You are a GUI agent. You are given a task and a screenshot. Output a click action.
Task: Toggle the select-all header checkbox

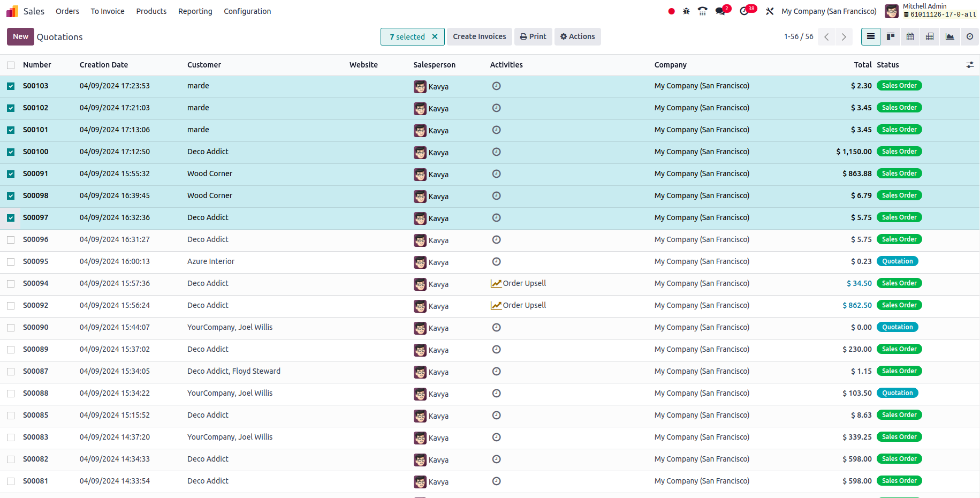point(11,65)
